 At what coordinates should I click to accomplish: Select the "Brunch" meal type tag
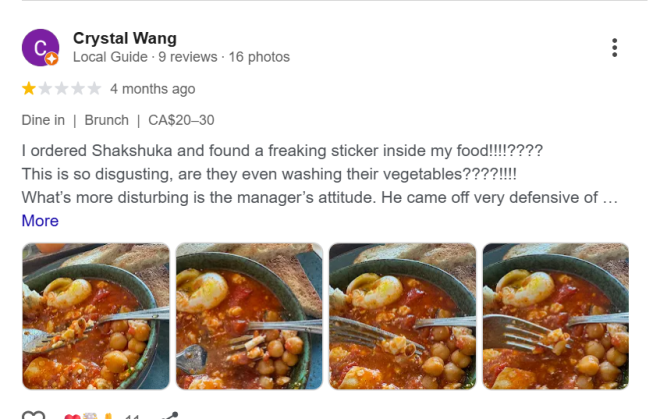coord(106,120)
